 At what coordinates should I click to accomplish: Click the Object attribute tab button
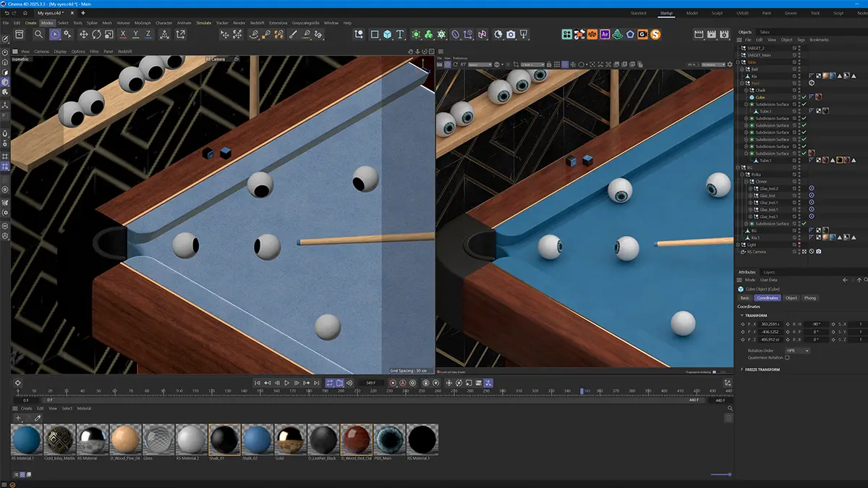(x=791, y=298)
